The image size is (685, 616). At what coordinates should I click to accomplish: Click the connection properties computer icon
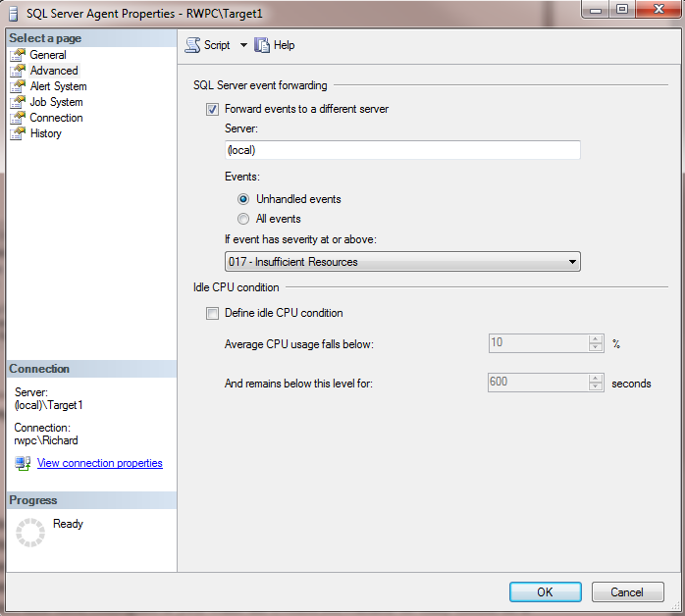(23, 463)
